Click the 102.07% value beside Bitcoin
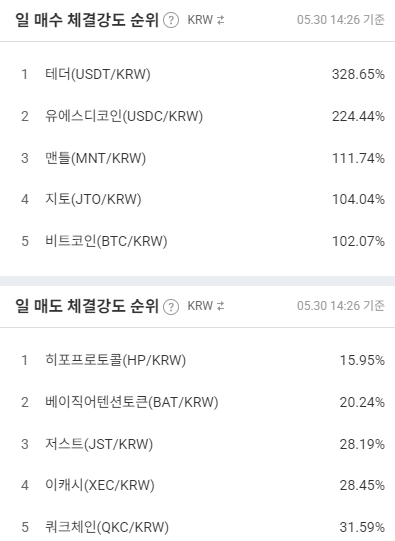 click(358, 241)
